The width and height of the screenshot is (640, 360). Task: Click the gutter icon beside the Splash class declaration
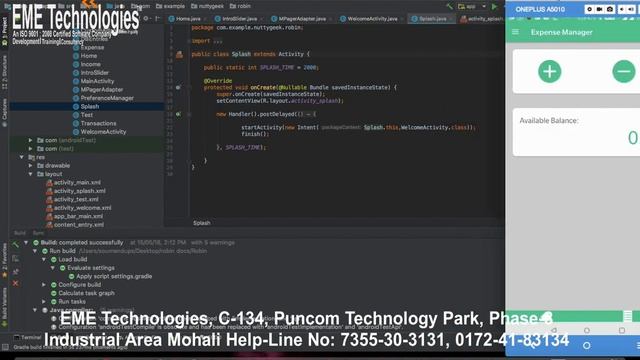pos(179,54)
